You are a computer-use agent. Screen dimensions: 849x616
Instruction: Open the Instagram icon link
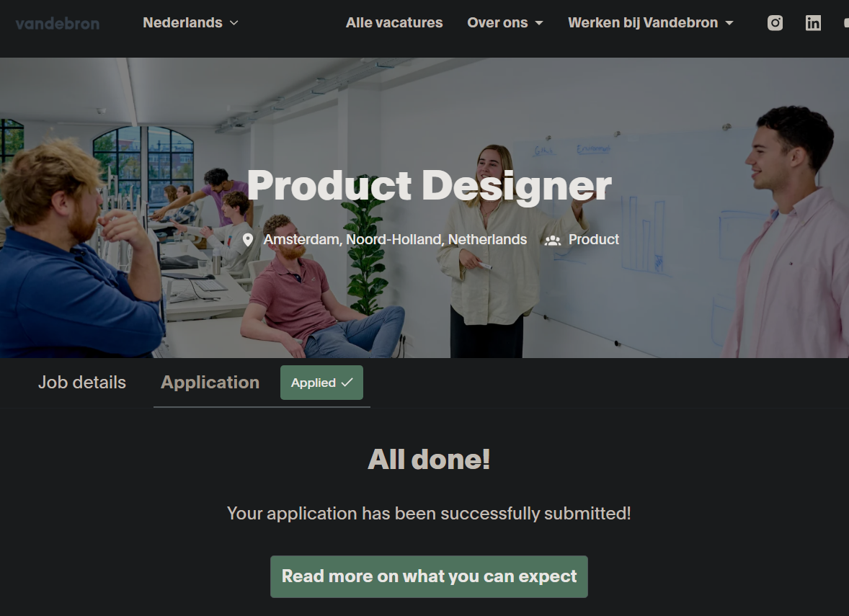(775, 23)
